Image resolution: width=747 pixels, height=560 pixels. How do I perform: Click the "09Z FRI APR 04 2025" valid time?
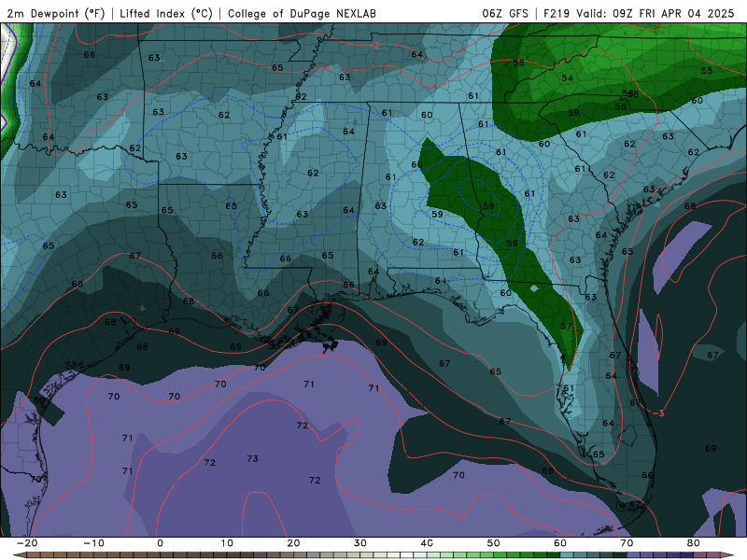(673, 13)
